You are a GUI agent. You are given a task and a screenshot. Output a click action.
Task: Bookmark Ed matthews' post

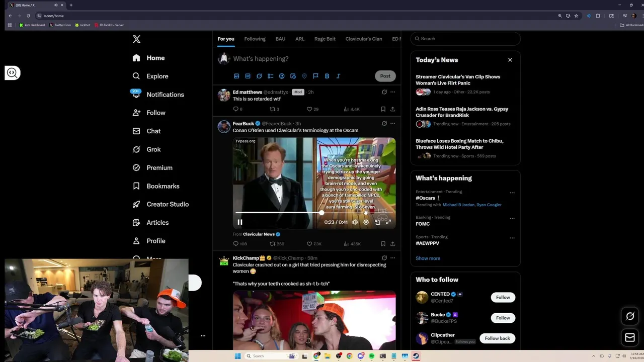tap(383, 109)
